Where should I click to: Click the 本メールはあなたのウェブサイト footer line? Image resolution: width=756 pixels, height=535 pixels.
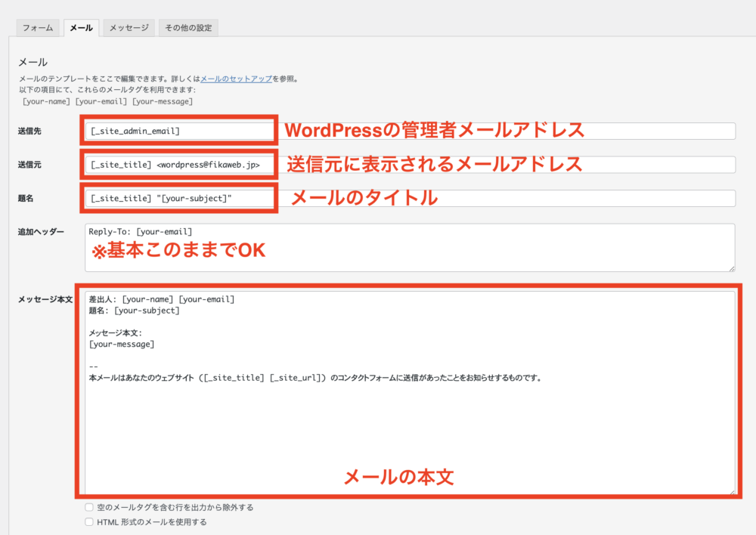[x=315, y=378]
